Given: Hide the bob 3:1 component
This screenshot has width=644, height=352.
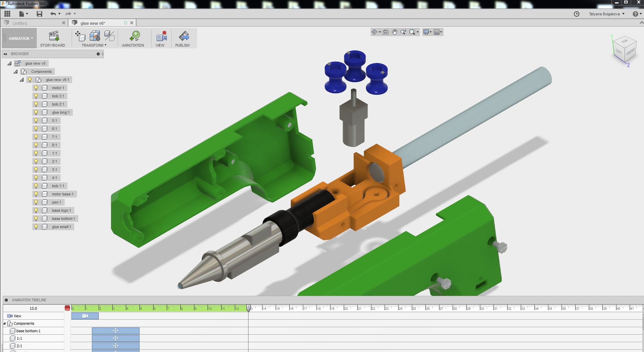Looking at the screenshot, I should coord(36,96).
